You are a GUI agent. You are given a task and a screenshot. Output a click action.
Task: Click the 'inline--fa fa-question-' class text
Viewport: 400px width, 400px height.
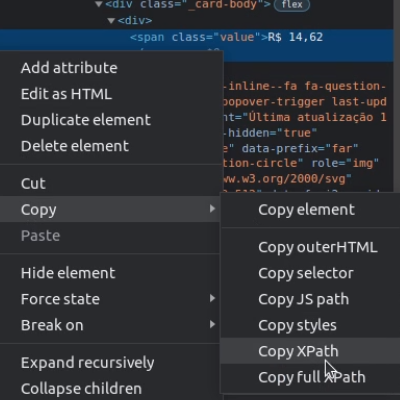click(307, 86)
